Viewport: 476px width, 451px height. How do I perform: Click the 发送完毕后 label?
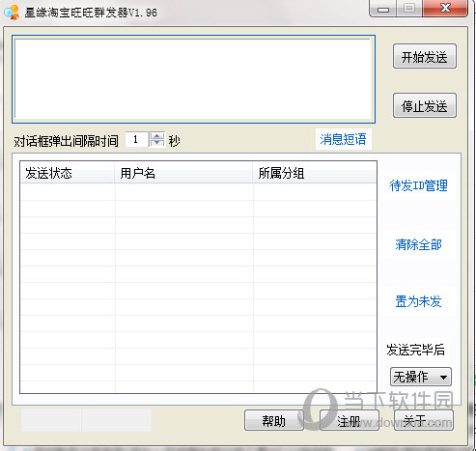415,350
